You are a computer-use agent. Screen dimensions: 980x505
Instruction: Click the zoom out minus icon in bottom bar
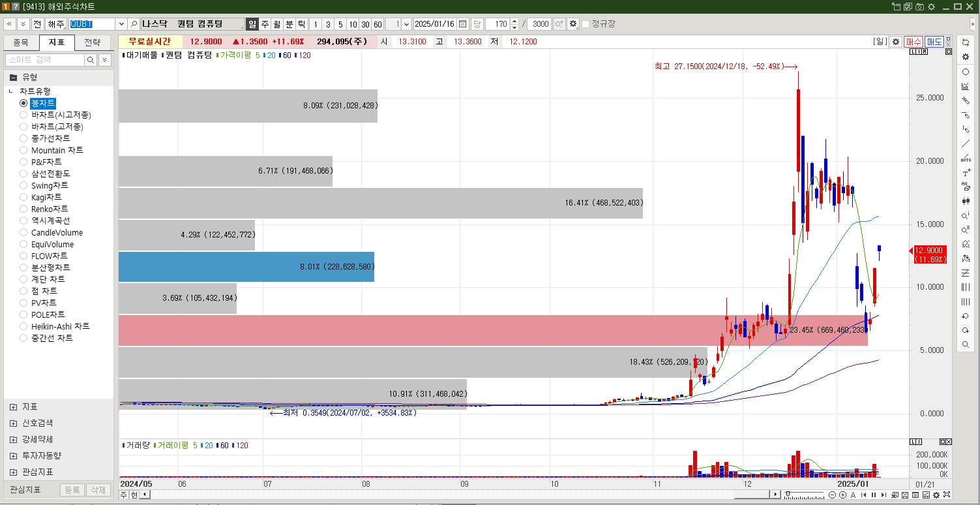coord(833,495)
